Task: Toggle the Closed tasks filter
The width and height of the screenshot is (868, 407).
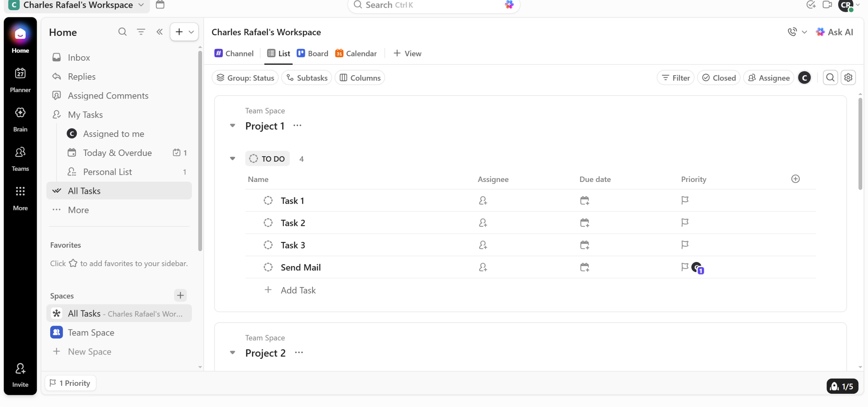Action: [719, 78]
